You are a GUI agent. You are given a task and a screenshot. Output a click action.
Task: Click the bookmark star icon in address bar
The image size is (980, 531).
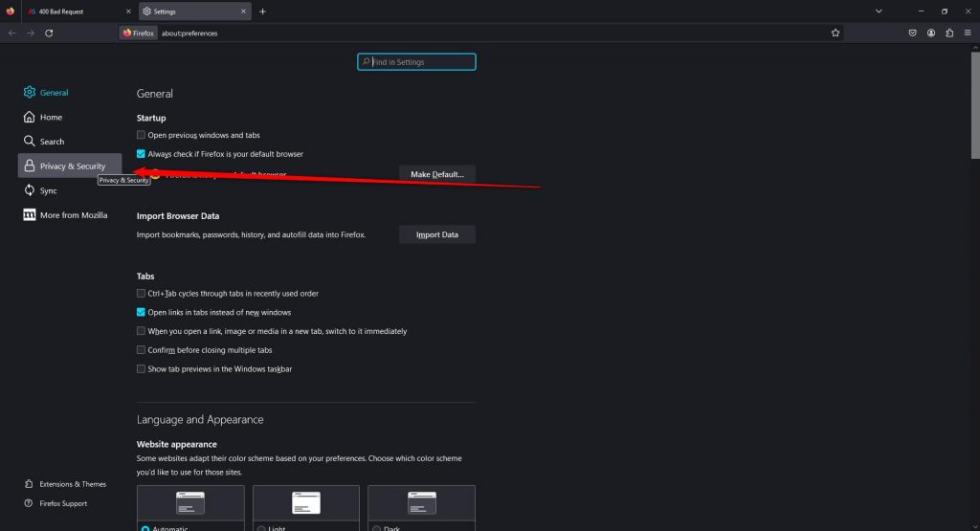(835, 33)
